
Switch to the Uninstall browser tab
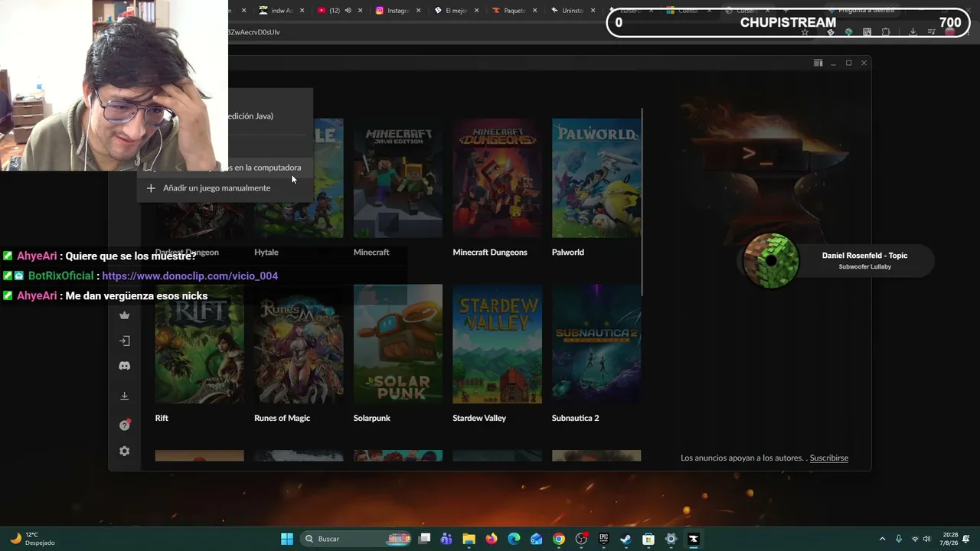573,11
